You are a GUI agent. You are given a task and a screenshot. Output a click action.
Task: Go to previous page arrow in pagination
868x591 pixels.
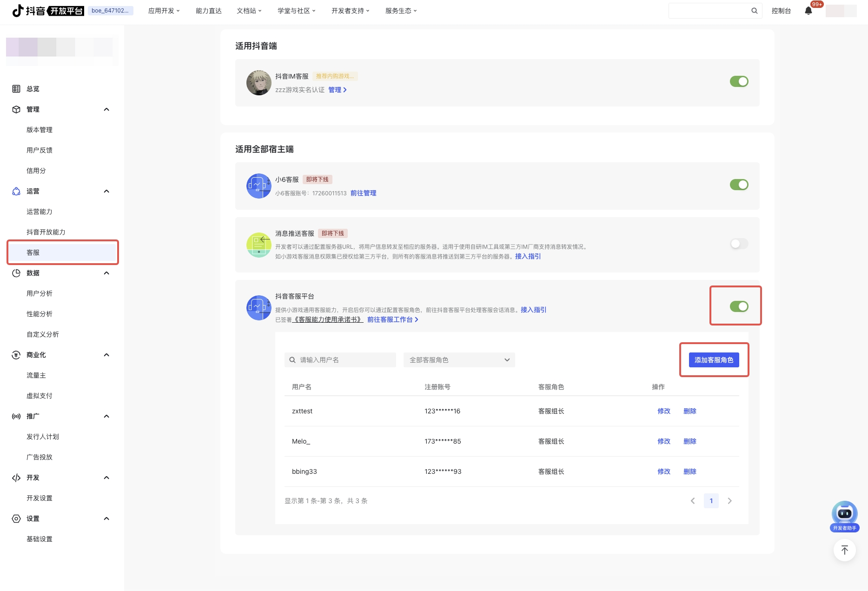(x=693, y=501)
